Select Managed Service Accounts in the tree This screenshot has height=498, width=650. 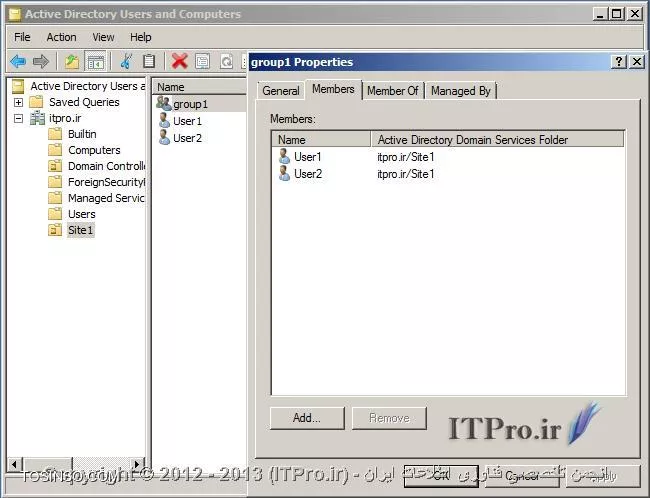click(x=106, y=198)
